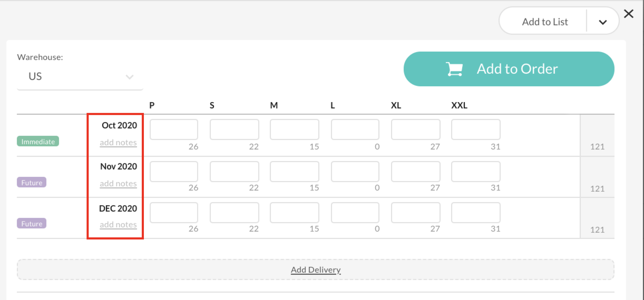Click the Immediate status badge

tap(38, 141)
